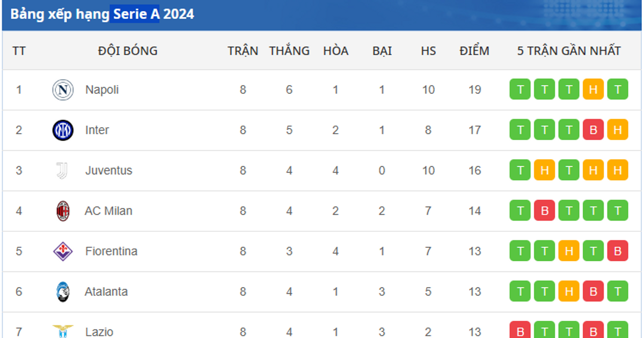This screenshot has width=644, height=338.
Task: Click Napoli's yellow H draw badge
Action: click(x=593, y=90)
